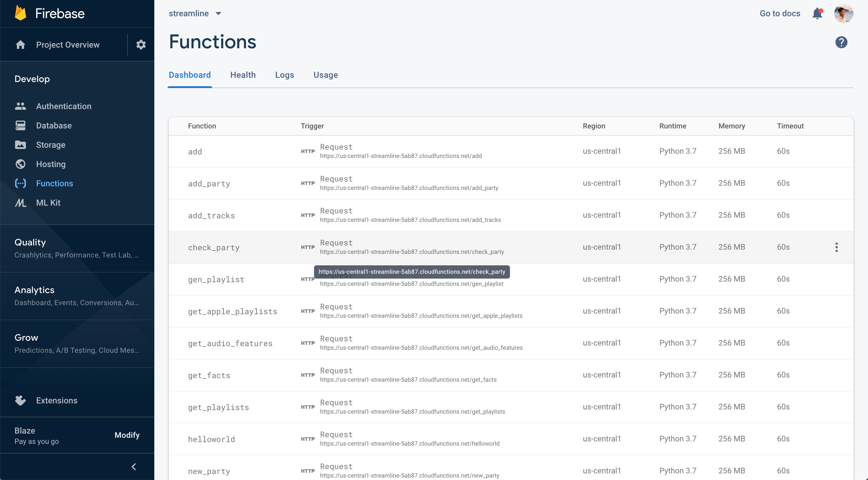Screen dimensions: 868x480
Task: Click the Hosting globe icon
Action: click(x=20, y=164)
